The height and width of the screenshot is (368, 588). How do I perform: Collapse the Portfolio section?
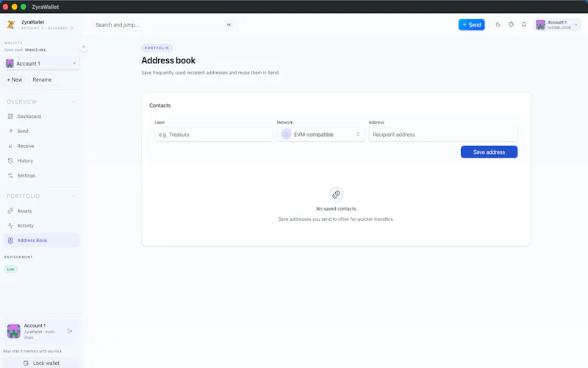click(42, 196)
